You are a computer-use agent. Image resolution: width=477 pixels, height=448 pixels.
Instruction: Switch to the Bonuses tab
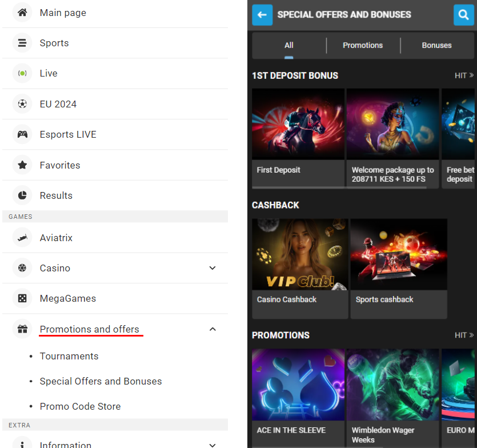click(436, 45)
